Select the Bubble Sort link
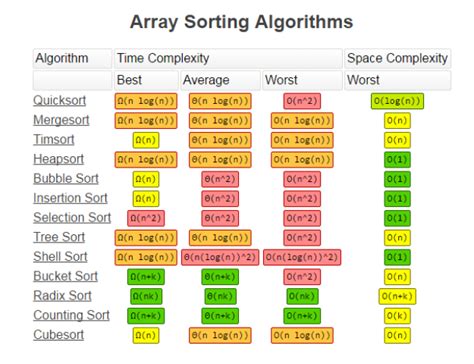 66,179
